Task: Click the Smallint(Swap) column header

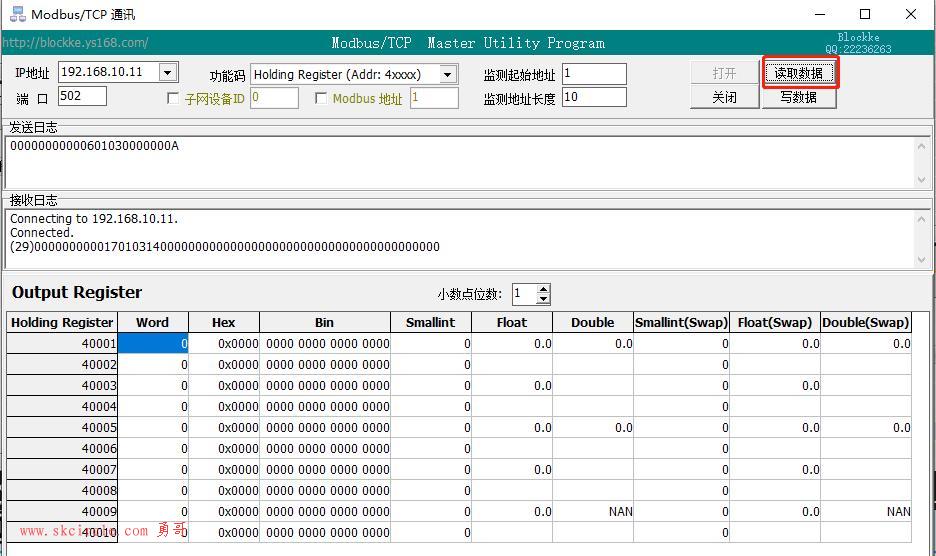Action: [682, 322]
